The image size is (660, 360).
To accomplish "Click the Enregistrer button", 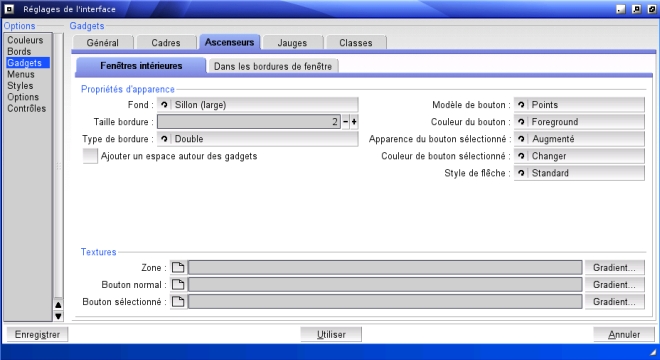I will [x=37, y=334].
